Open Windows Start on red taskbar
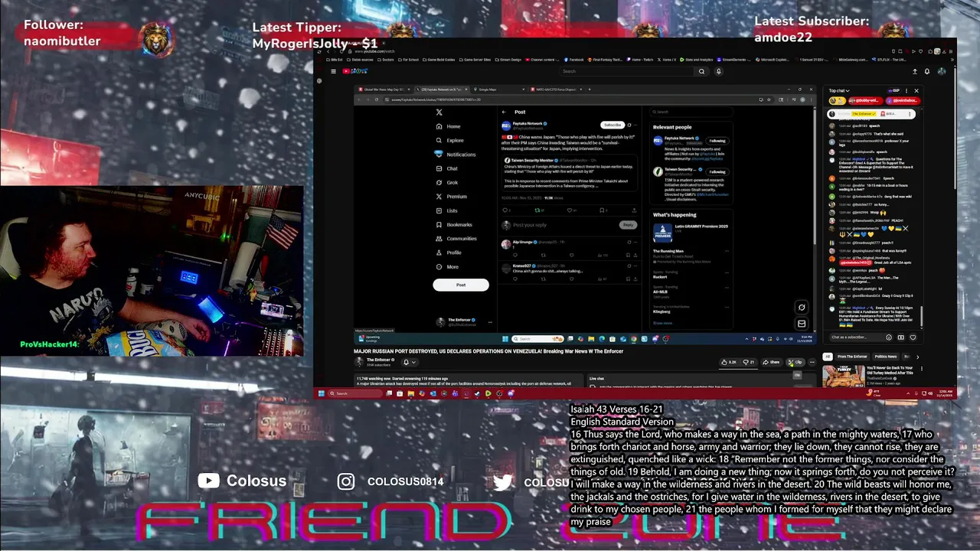 click(x=321, y=393)
